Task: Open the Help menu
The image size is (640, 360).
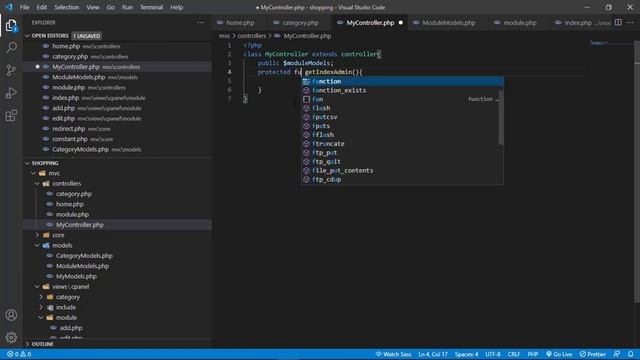Action: pos(176,7)
